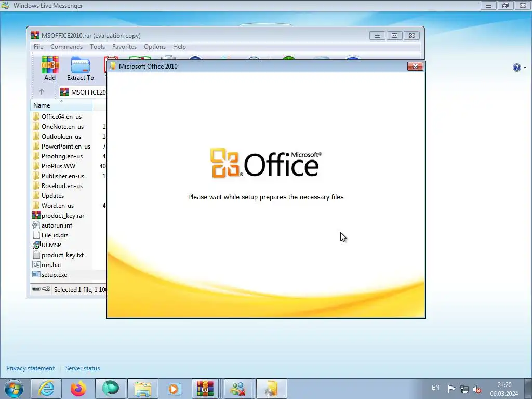Go up one folder level in WinRAR

click(x=42, y=91)
